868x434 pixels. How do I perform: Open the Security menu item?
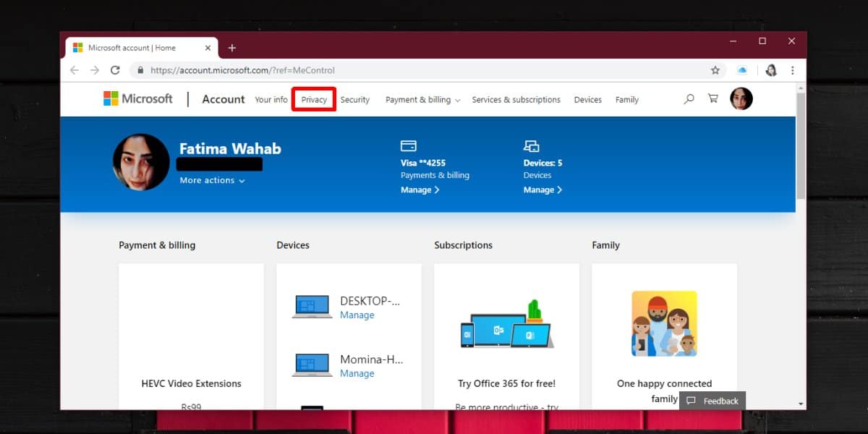coord(355,100)
